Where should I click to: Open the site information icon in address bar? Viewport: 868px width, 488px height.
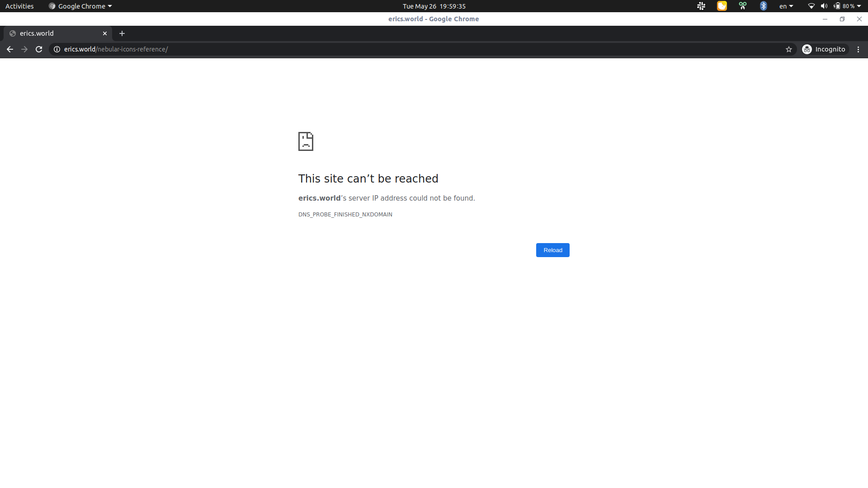point(57,49)
